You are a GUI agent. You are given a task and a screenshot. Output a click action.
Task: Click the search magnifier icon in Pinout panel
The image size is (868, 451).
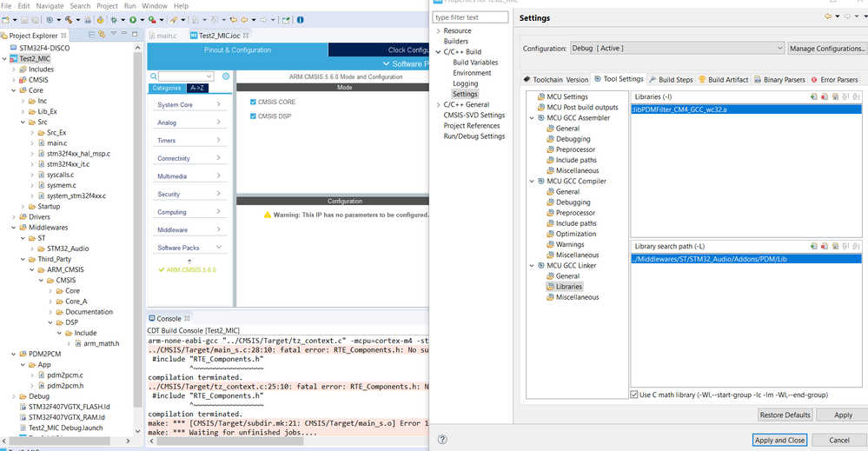[x=153, y=76]
